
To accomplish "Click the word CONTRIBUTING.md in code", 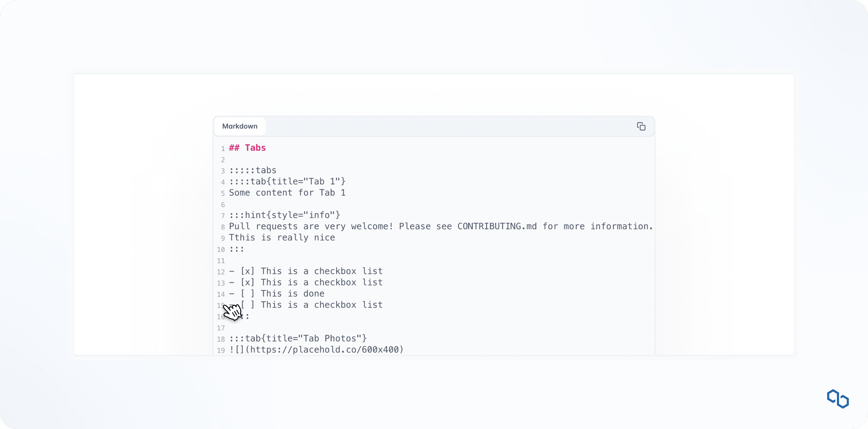I will [x=497, y=226].
